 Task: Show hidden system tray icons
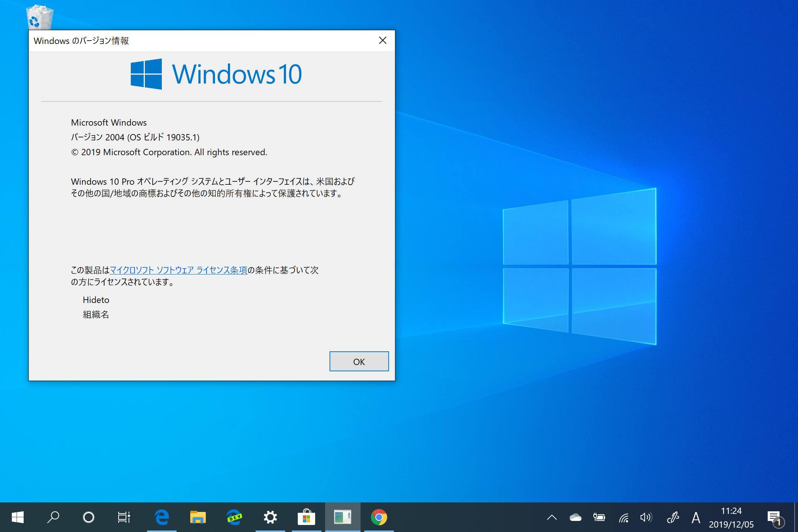click(552, 517)
